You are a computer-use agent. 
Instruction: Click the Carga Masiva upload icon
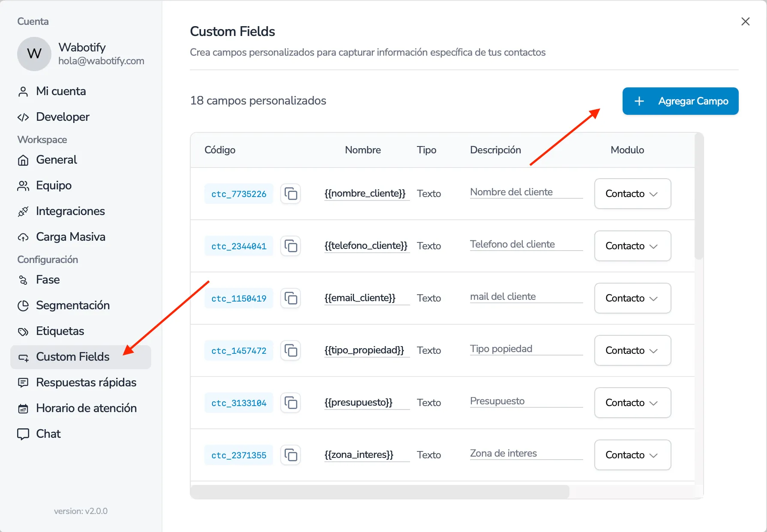[x=24, y=237]
